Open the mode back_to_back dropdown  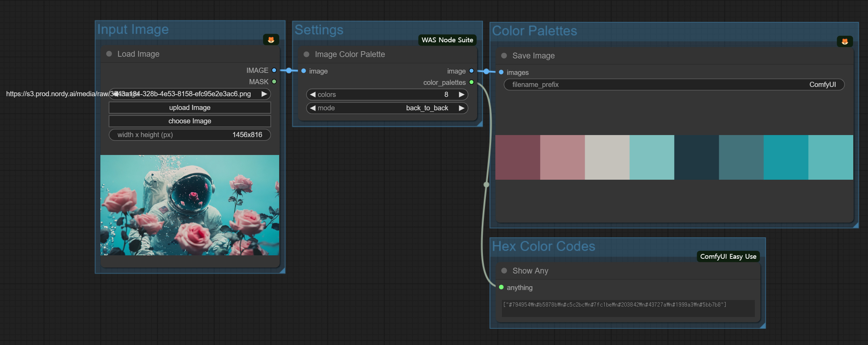click(387, 108)
